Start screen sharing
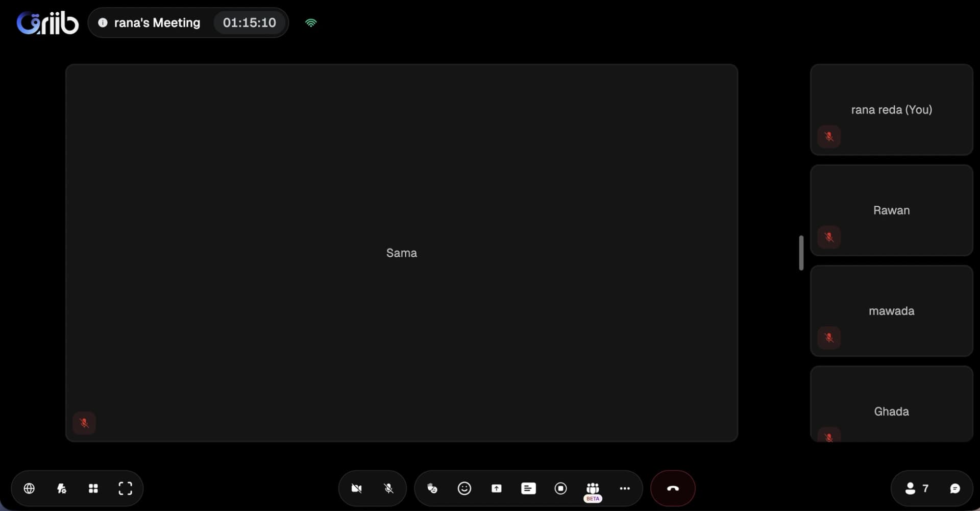The width and height of the screenshot is (980, 511). tap(496, 489)
